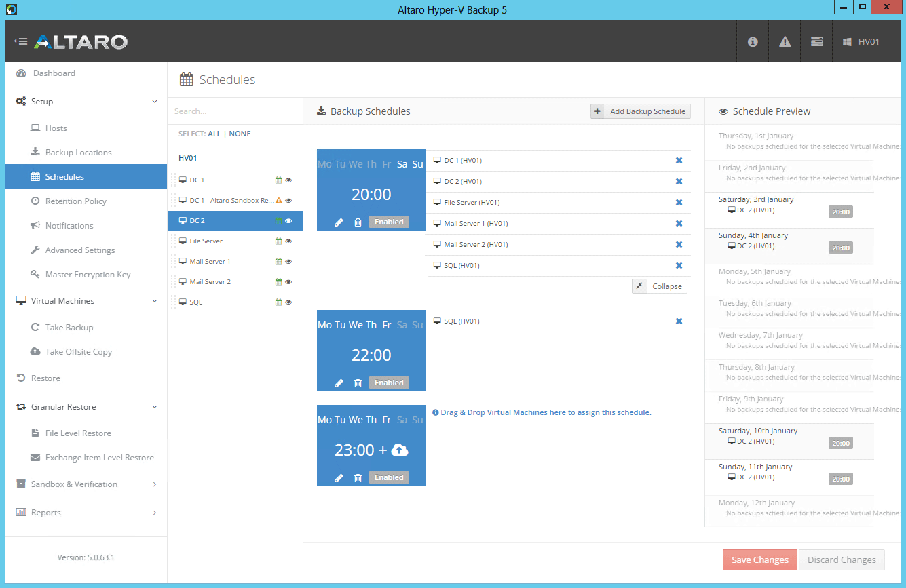Click the offsite cloud icon on 23:00 schedule

(400, 450)
